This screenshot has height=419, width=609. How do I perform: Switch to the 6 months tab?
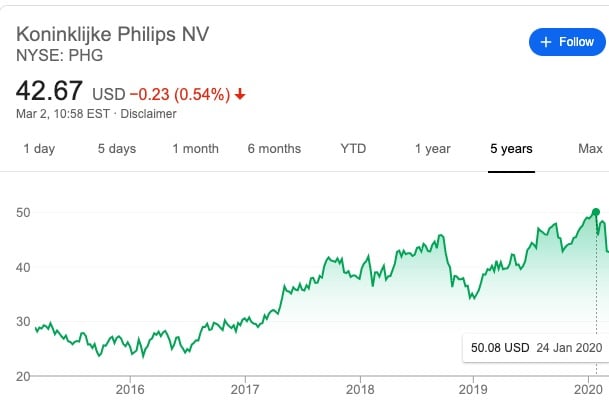(x=274, y=149)
